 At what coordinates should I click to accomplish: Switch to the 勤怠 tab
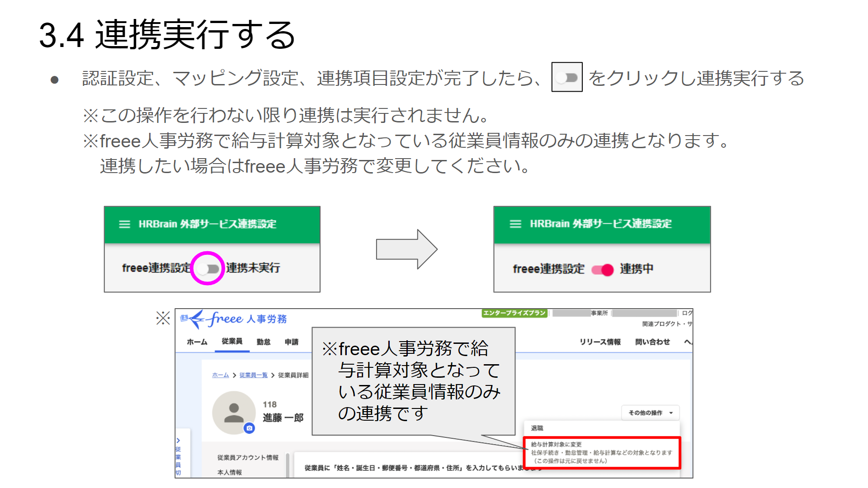tap(264, 342)
